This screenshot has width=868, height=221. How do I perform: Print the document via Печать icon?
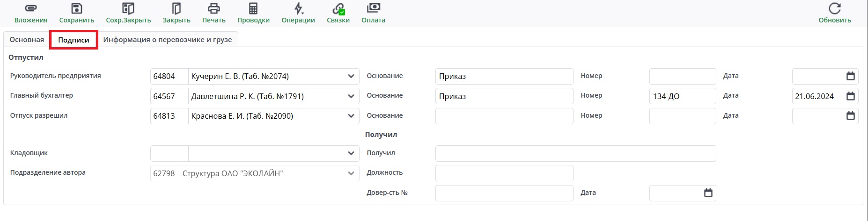point(213,9)
